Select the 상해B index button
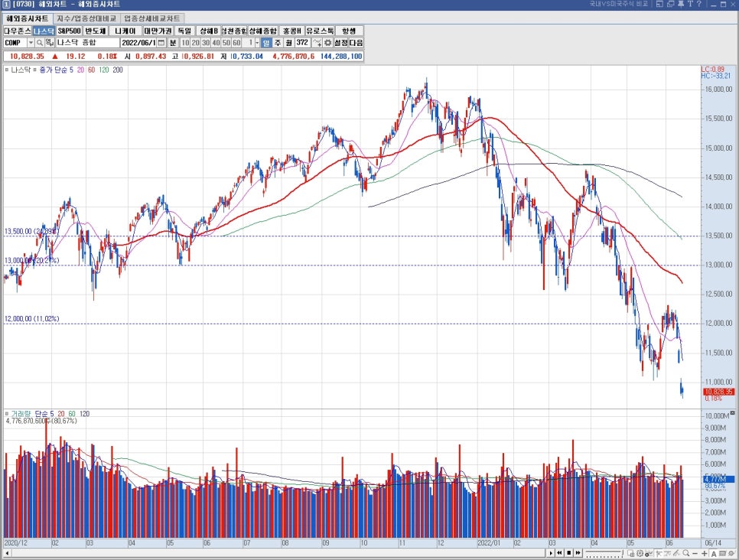 [208, 31]
